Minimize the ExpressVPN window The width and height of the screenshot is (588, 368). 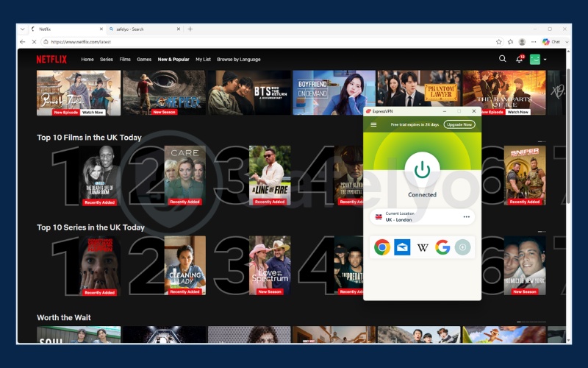tap(445, 111)
